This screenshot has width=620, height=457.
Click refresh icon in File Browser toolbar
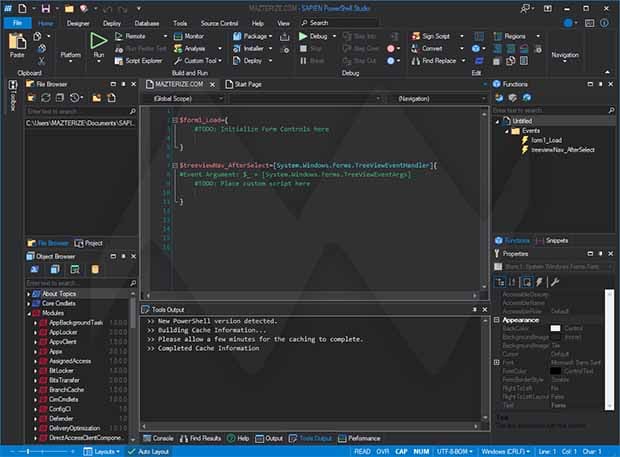pyautogui.click(x=46, y=98)
